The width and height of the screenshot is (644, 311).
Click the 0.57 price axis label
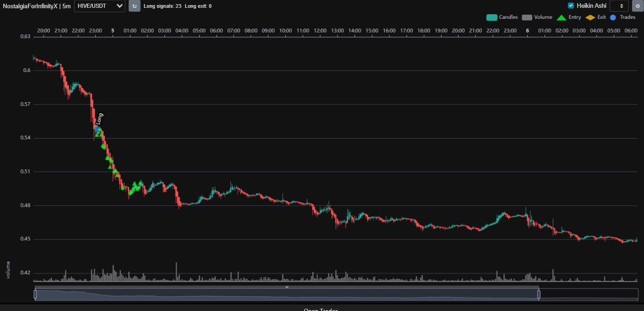25,104
